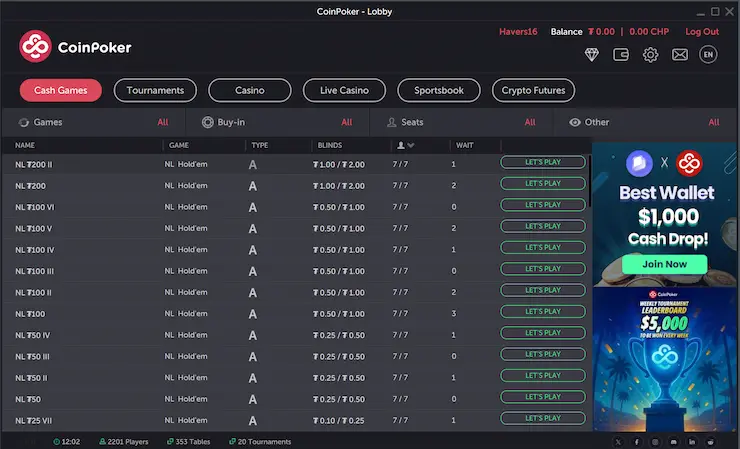The height and width of the screenshot is (449, 740).
Task: Click LET'S PLAY for NL ₮200 II
Action: coord(543,162)
